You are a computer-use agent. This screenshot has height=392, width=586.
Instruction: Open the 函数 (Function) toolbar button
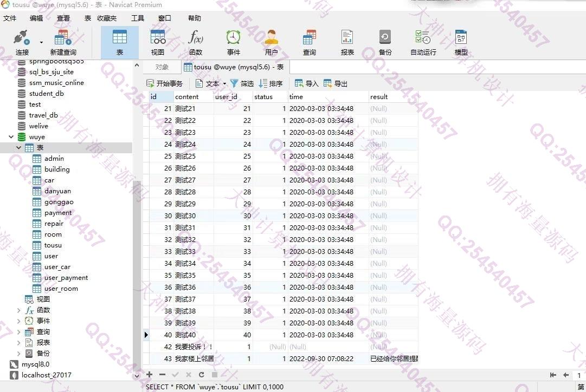[196, 43]
